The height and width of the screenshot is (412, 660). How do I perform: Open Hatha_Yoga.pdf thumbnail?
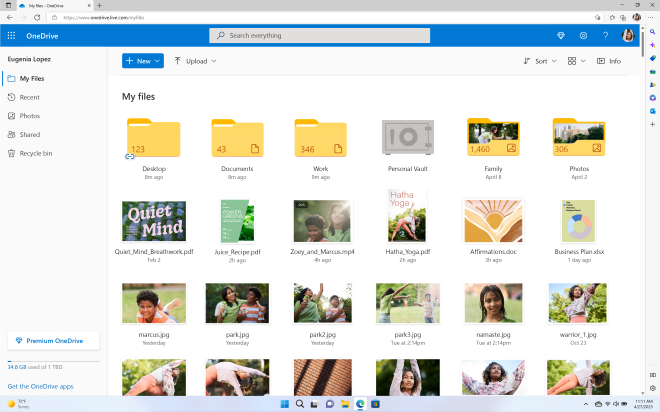[x=407, y=215]
